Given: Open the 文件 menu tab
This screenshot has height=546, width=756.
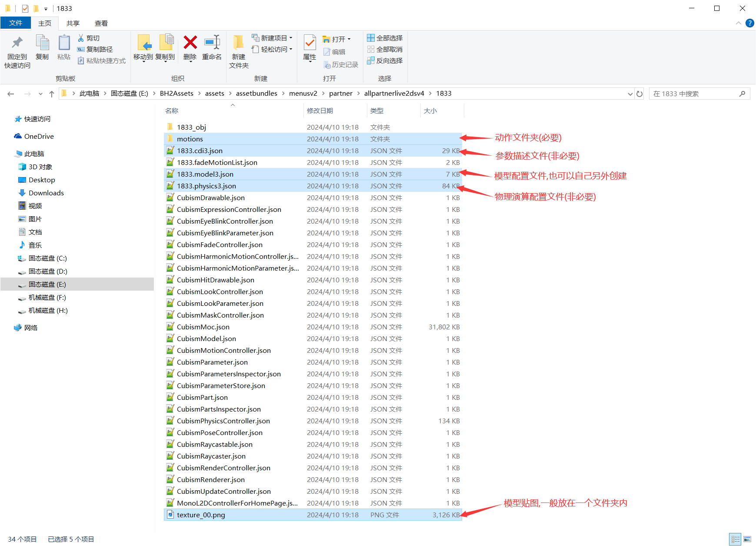Looking at the screenshot, I should pos(16,23).
